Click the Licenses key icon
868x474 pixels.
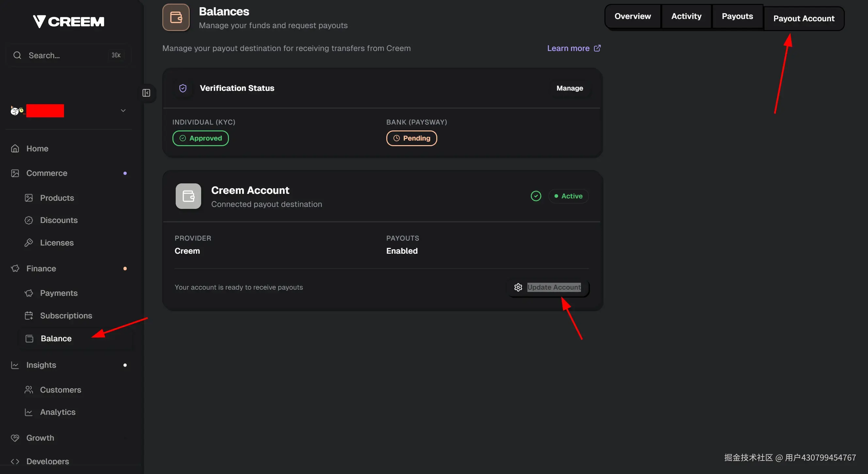coord(29,243)
